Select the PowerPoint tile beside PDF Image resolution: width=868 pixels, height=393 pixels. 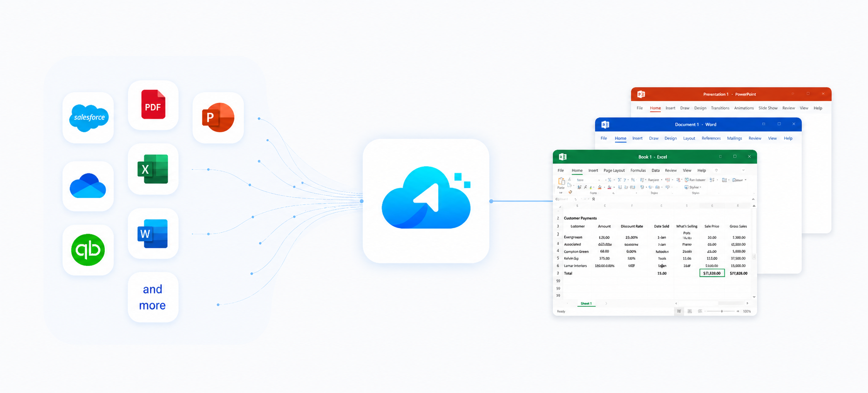pyautogui.click(x=218, y=117)
